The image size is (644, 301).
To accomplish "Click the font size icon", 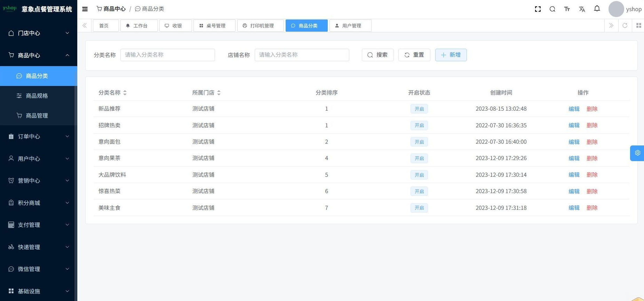I will coord(567,9).
